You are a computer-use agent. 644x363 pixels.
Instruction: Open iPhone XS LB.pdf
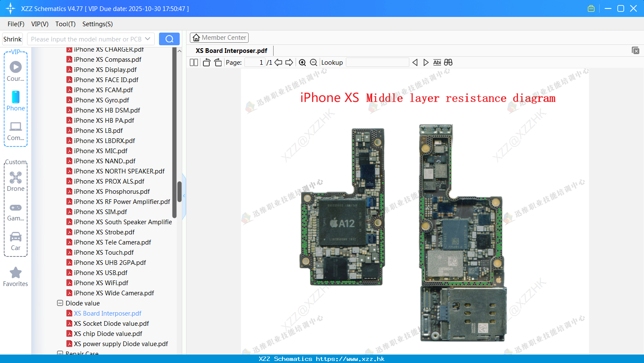pos(98,131)
